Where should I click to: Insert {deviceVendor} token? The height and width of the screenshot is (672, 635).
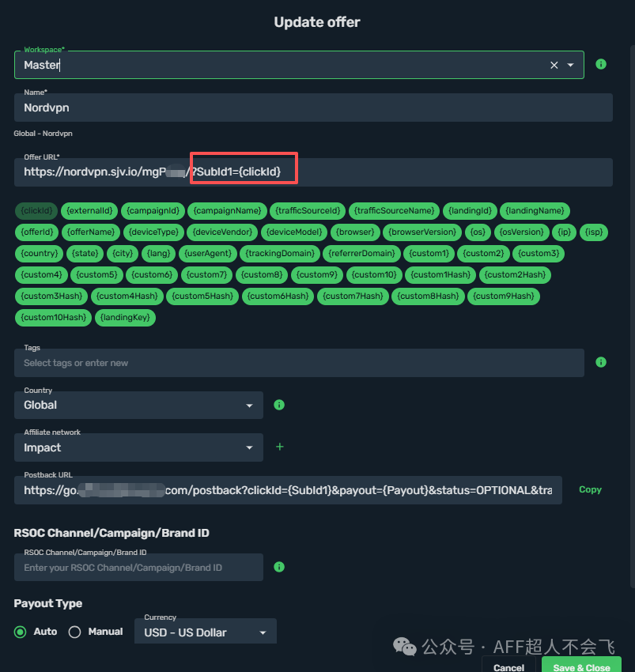[x=222, y=232]
